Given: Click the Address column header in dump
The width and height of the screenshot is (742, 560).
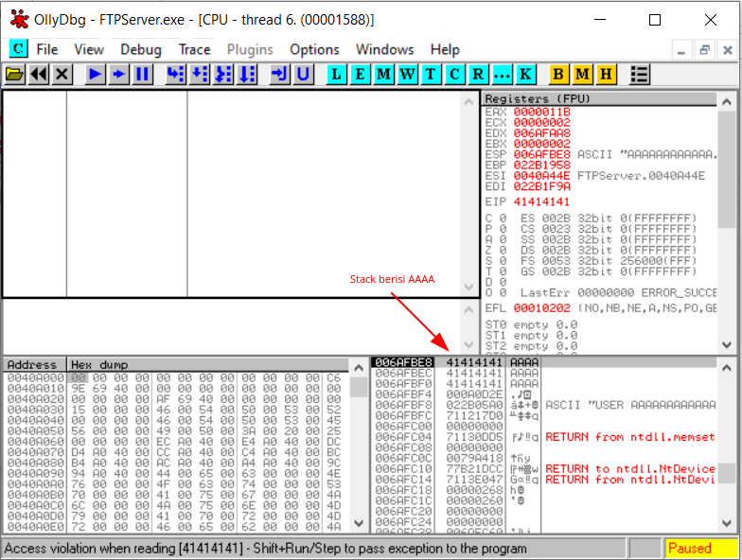Looking at the screenshot, I should [34, 365].
